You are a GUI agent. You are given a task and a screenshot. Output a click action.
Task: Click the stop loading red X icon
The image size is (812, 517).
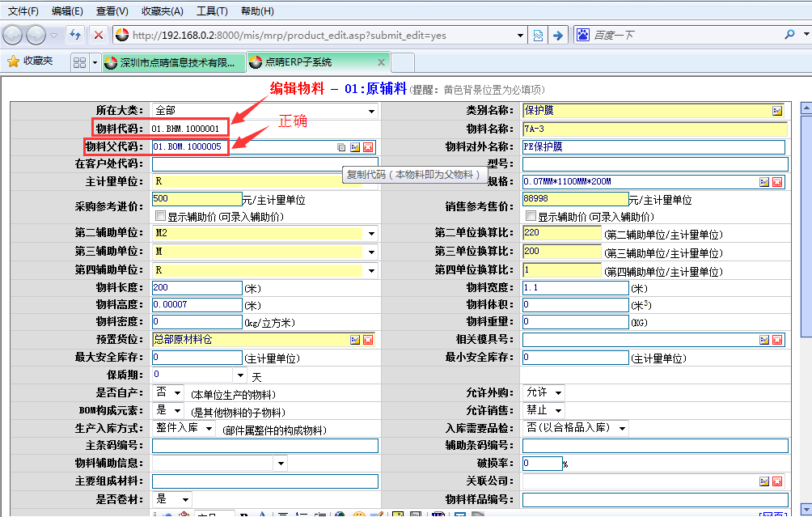[x=98, y=35]
